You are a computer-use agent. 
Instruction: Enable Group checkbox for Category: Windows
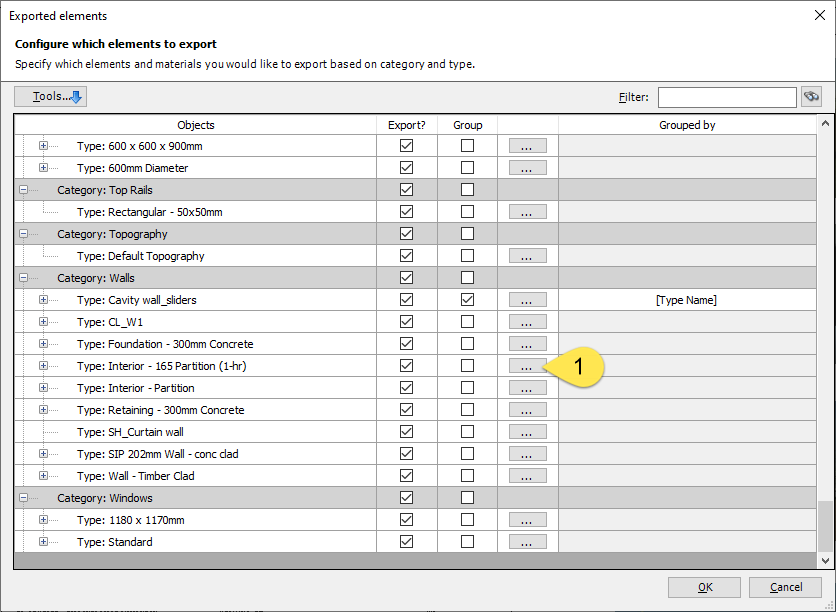click(467, 498)
